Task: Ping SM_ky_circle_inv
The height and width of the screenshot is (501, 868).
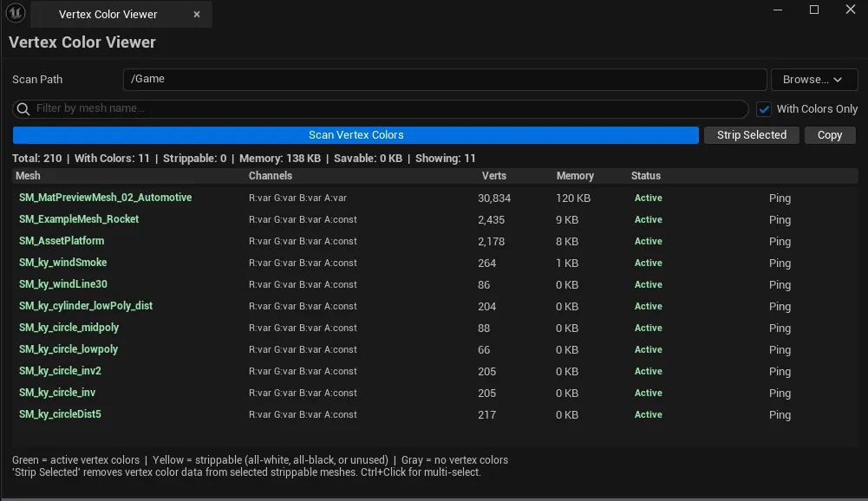Action: point(780,393)
